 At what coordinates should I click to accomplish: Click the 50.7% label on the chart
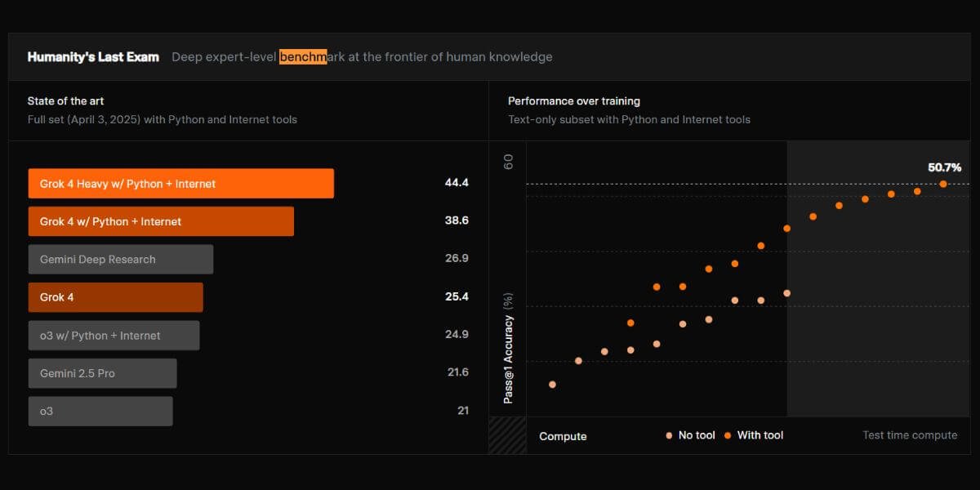945,167
